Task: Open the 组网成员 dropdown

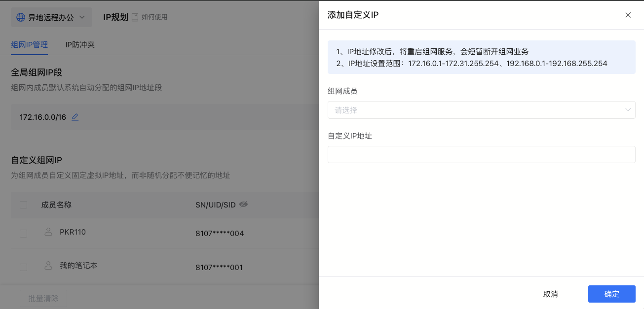Action: pos(481,110)
